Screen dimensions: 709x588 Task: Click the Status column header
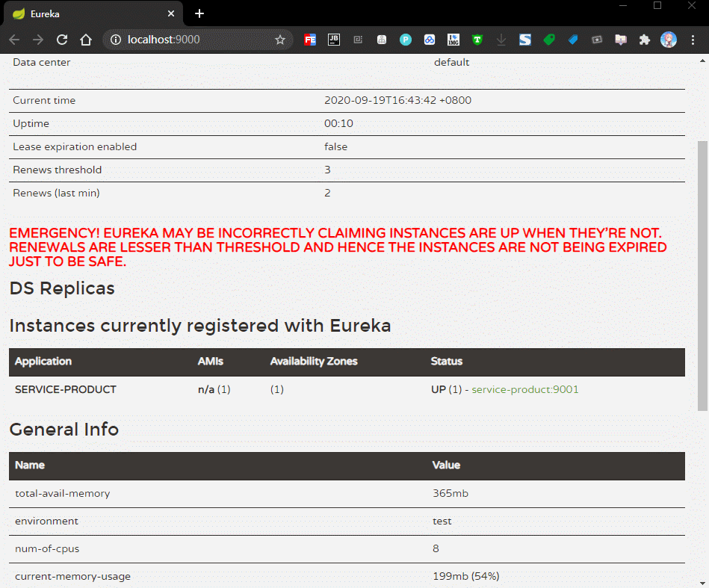(x=446, y=362)
